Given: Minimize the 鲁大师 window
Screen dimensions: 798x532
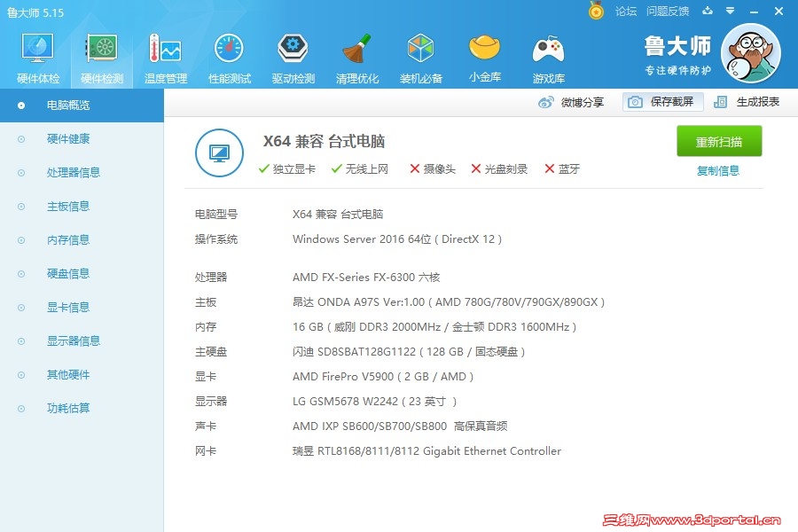Looking at the screenshot, I should pyautogui.click(x=755, y=12).
